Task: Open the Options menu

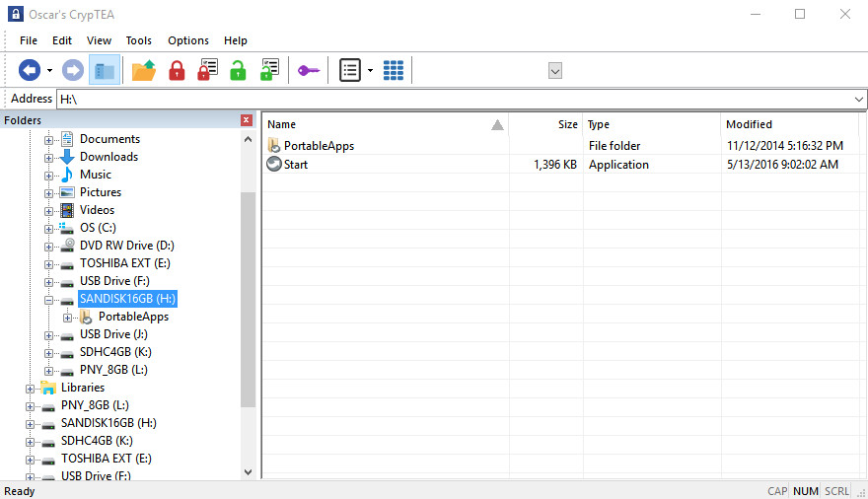Action: click(x=188, y=40)
